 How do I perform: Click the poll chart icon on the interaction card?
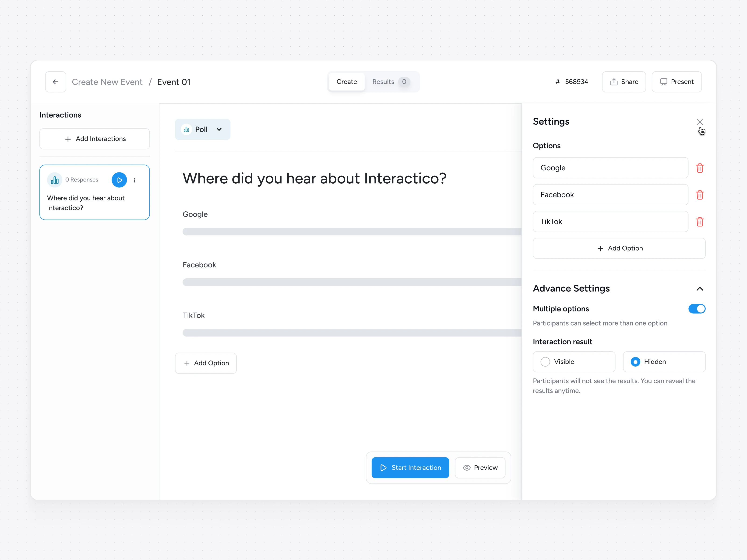tap(54, 180)
